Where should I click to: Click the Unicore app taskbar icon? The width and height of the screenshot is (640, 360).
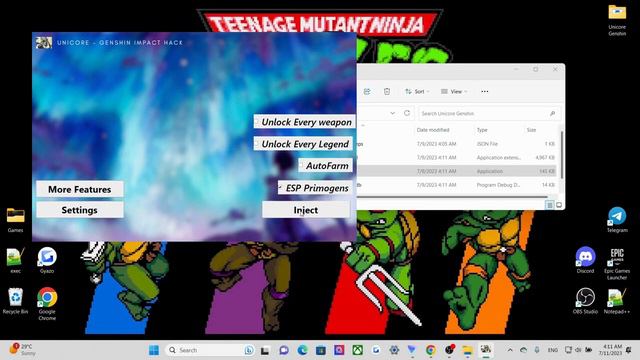(486, 350)
